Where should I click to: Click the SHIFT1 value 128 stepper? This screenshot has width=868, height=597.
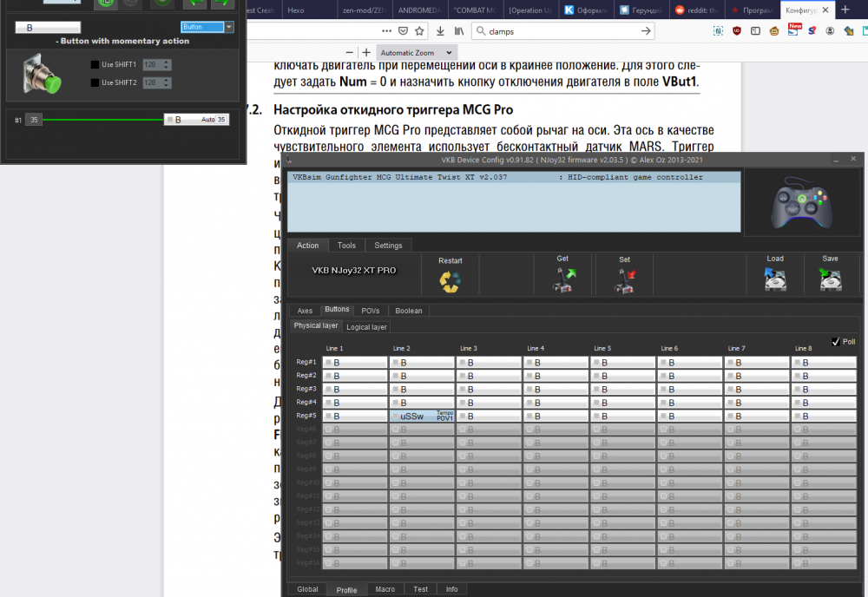(156, 65)
